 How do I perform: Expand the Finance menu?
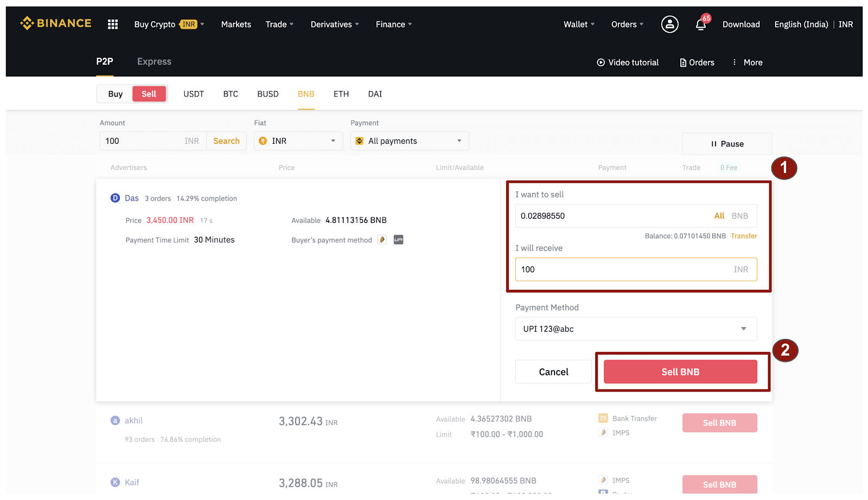394,24
